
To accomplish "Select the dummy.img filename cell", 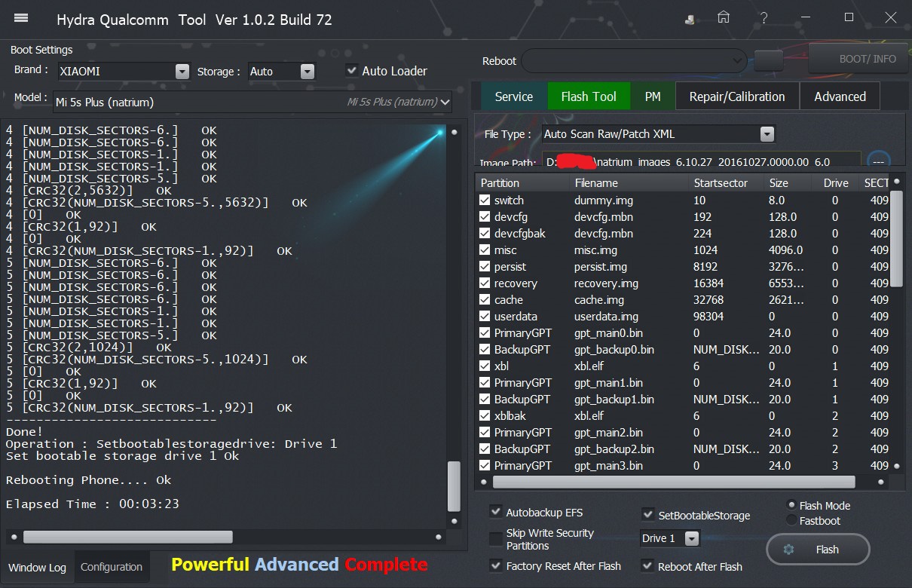I will pyautogui.click(x=604, y=200).
